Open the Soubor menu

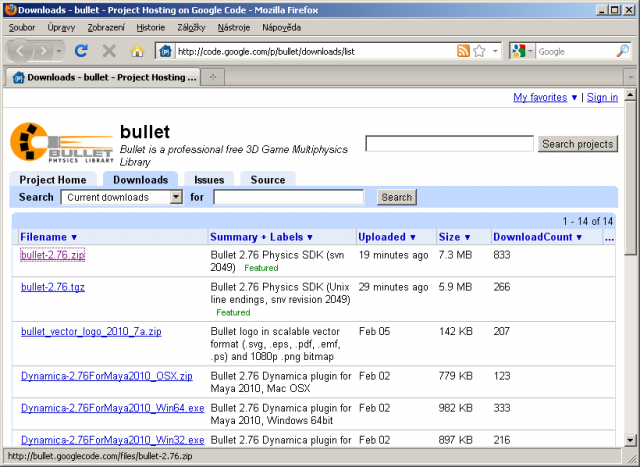[x=22, y=27]
